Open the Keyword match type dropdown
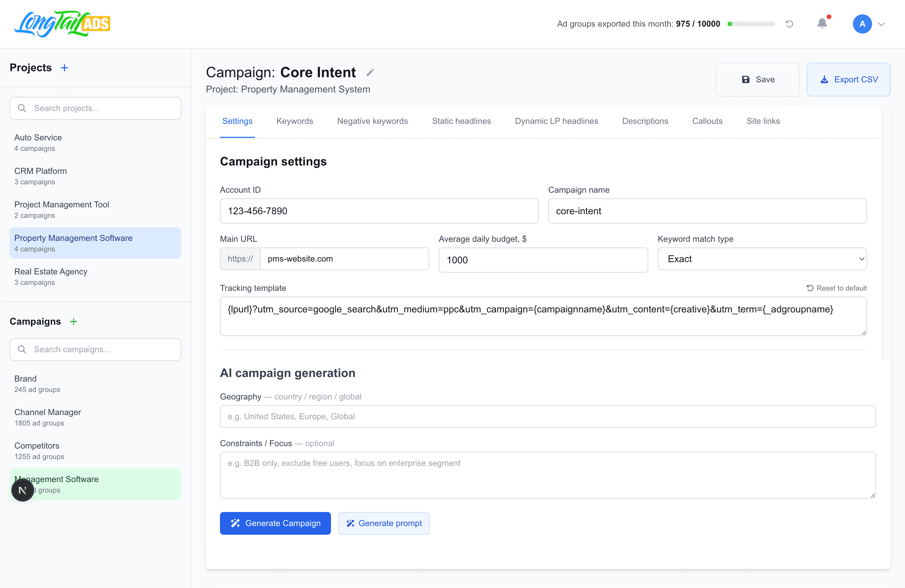 [x=762, y=259]
